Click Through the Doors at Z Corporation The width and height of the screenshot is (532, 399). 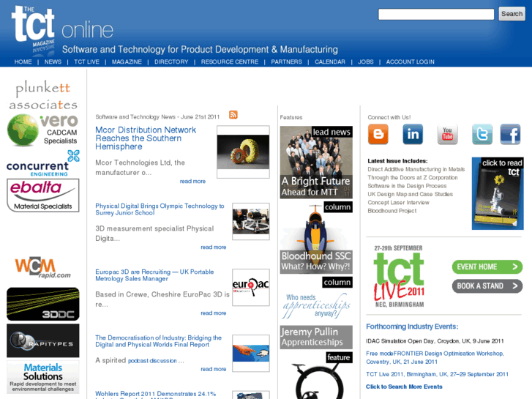[412, 178]
